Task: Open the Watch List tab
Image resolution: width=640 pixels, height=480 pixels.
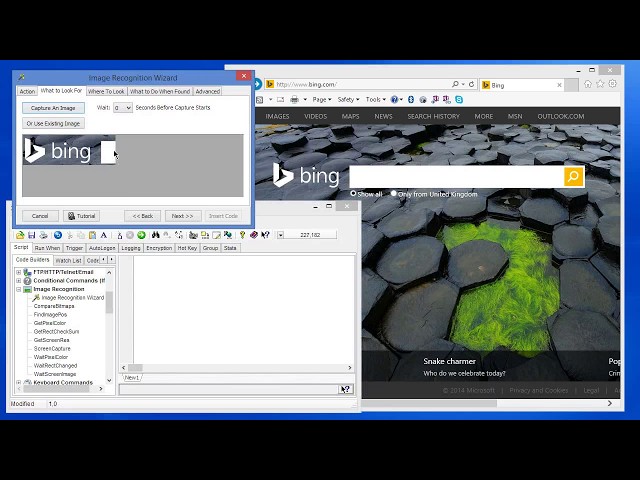Action: pyautogui.click(x=68, y=260)
